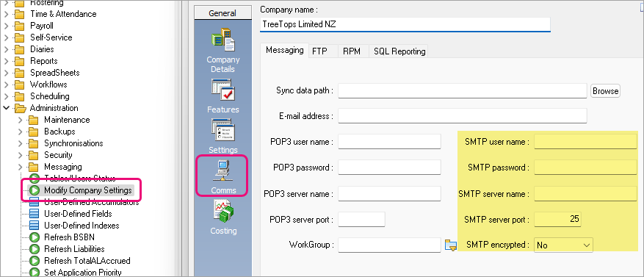Click the POP3 password field
This screenshot has width=644, height=277.
pyautogui.click(x=389, y=168)
